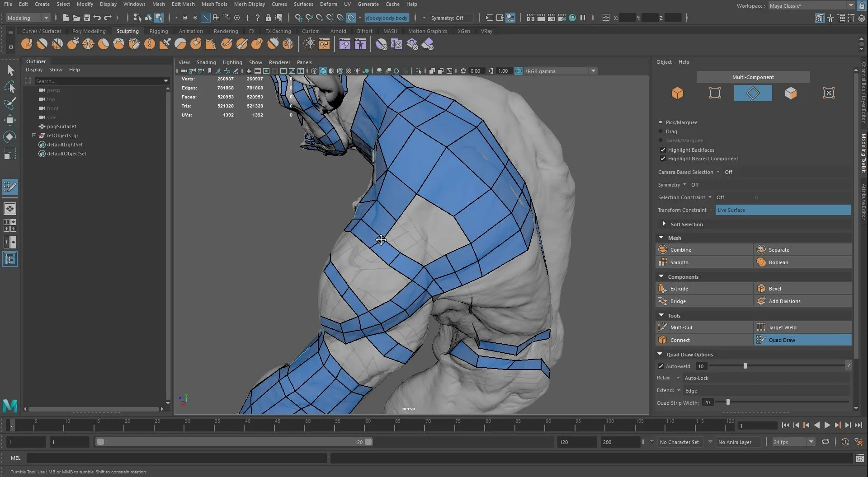Open the 24 fps frame rate dropdown

click(793, 442)
